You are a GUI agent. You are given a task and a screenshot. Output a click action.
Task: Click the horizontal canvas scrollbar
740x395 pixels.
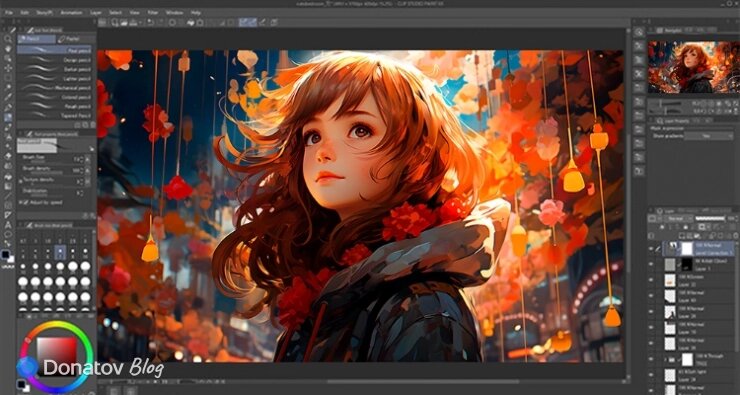click(423, 381)
